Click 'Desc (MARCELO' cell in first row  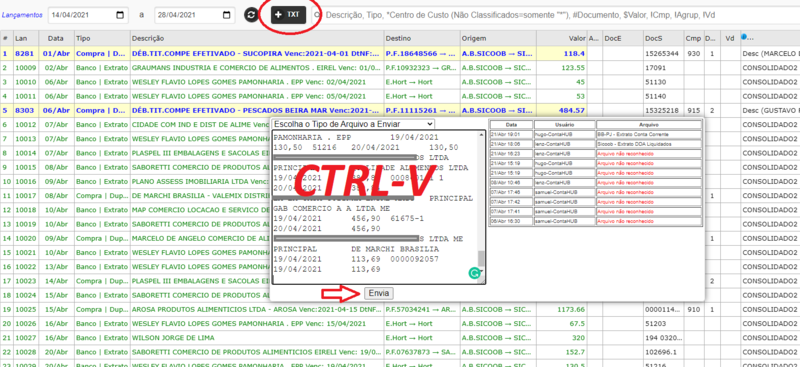771,53
